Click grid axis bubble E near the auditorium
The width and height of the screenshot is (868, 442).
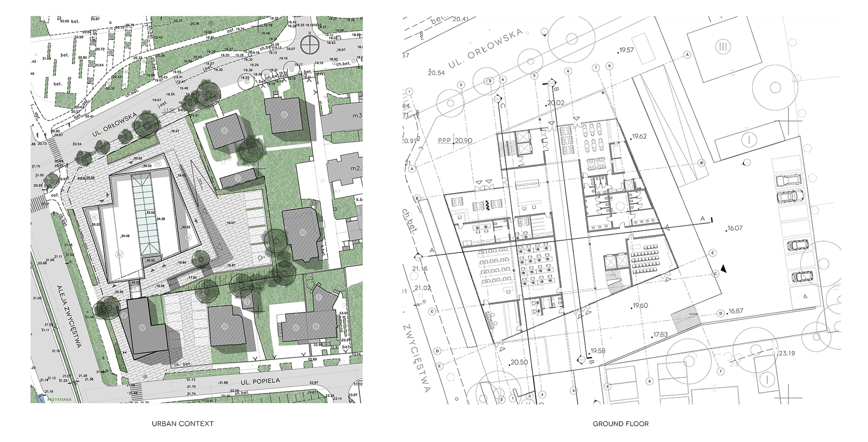pyautogui.click(x=712, y=253)
